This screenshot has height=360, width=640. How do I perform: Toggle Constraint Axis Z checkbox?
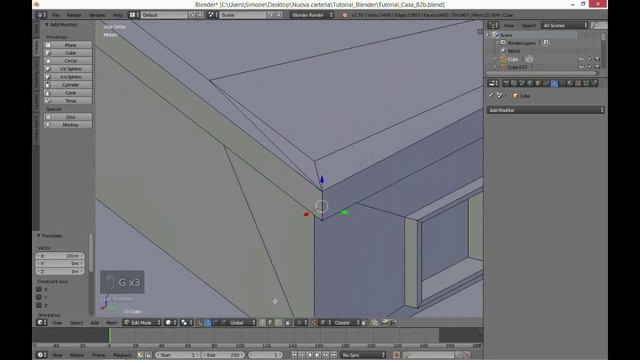click(x=39, y=305)
